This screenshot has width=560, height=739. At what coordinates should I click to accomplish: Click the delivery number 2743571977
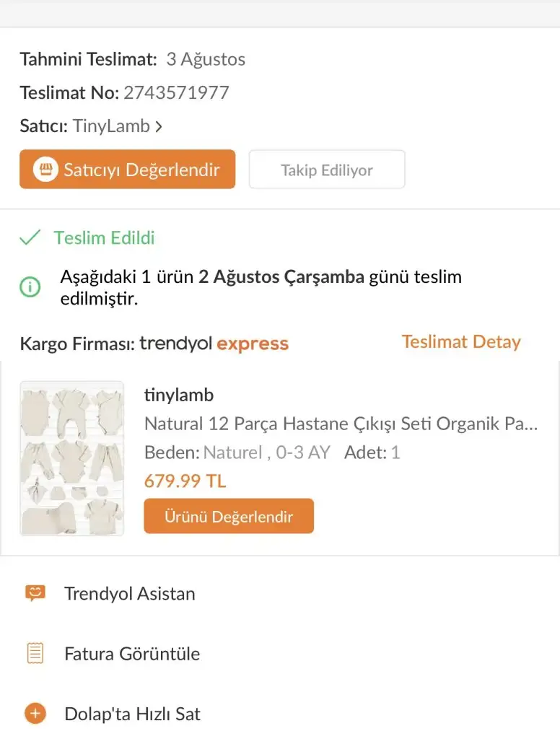coord(176,92)
